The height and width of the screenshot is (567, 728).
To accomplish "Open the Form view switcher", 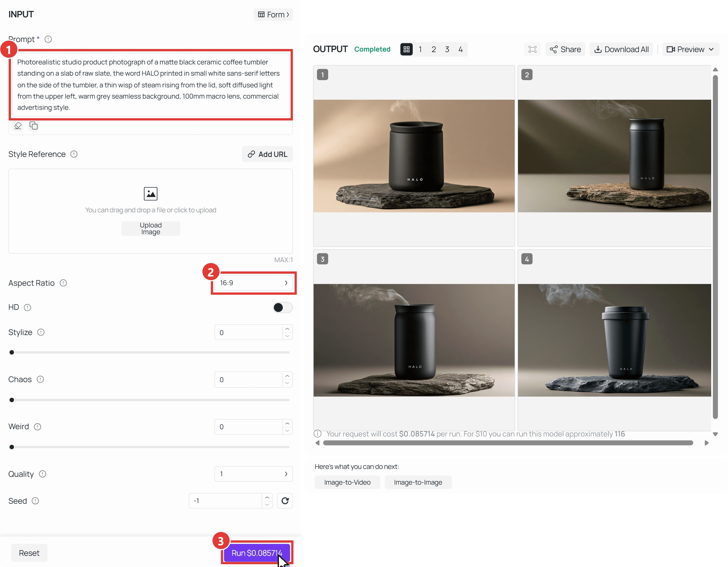I will [x=273, y=15].
